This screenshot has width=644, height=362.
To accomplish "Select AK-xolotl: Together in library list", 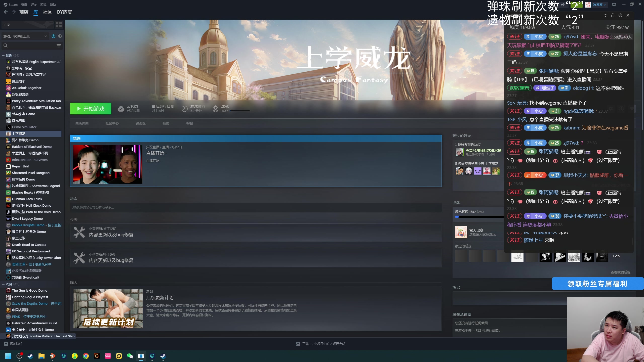I will click(33, 88).
